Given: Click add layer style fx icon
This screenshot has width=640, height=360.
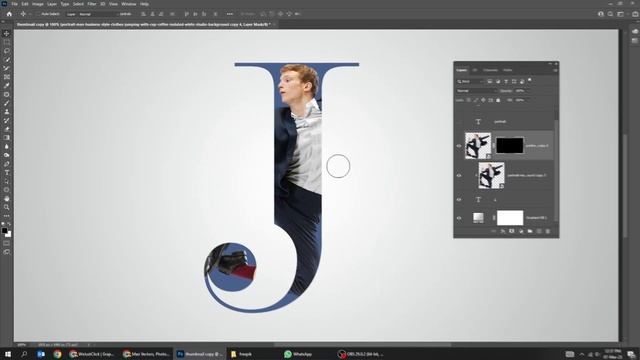Looking at the screenshot, I should point(503,231).
